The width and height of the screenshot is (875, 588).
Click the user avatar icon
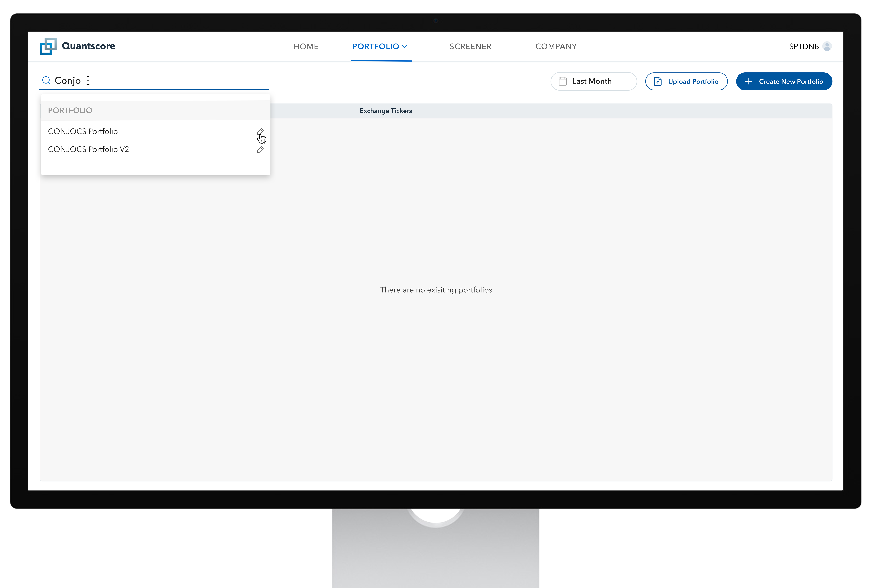[827, 46]
